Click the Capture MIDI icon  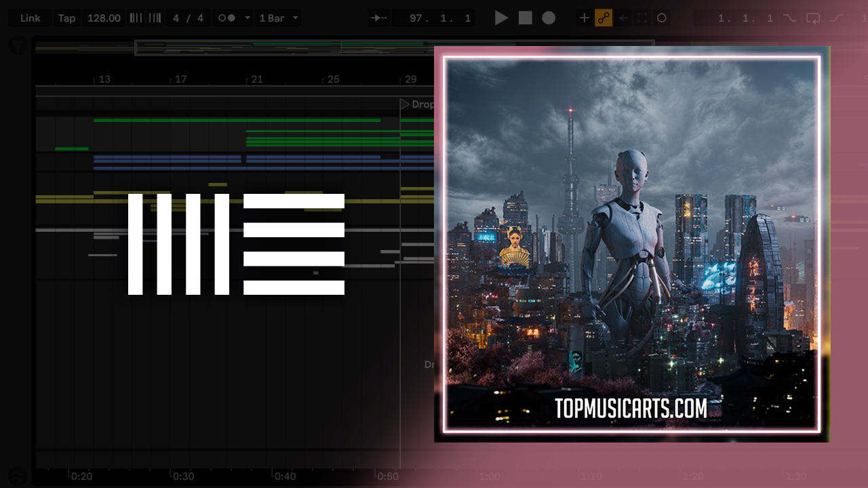coord(642,18)
